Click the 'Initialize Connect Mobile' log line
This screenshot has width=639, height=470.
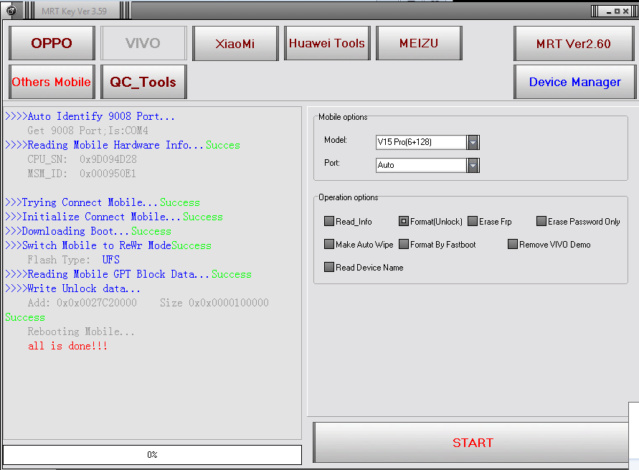(114, 217)
